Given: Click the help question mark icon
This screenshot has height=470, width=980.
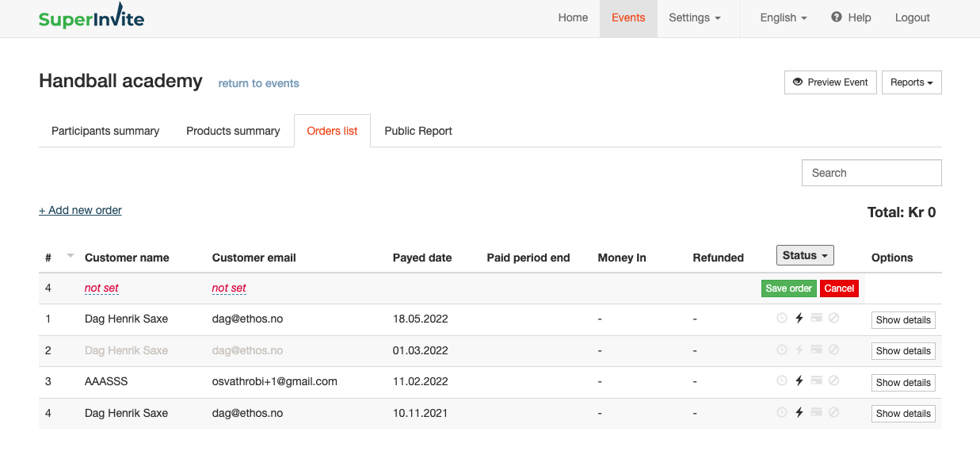Looking at the screenshot, I should pos(837,17).
